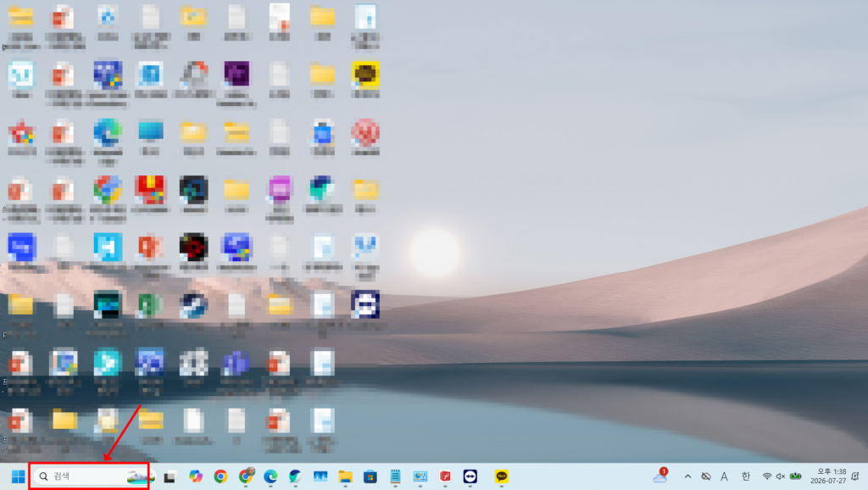
Task: Open the clock showing 오후 1:38
Action: [828, 476]
